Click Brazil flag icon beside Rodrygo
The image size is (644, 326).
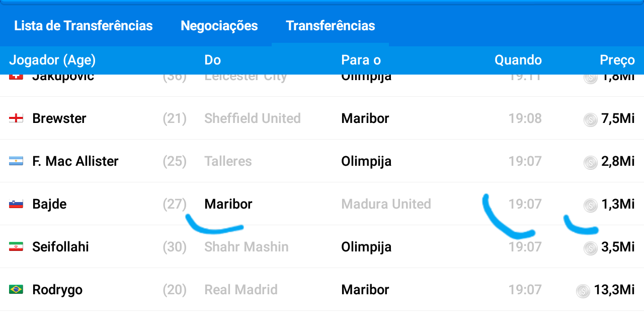[16, 290]
